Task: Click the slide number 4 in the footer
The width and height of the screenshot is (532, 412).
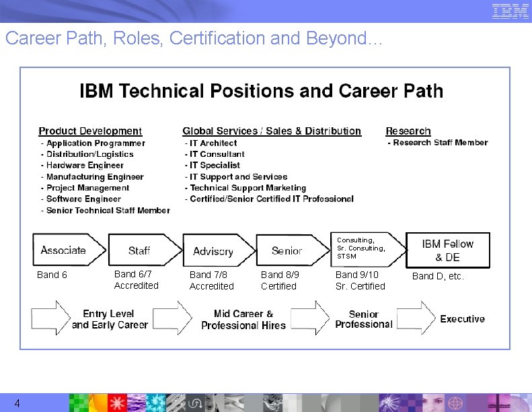Action: 17,403
